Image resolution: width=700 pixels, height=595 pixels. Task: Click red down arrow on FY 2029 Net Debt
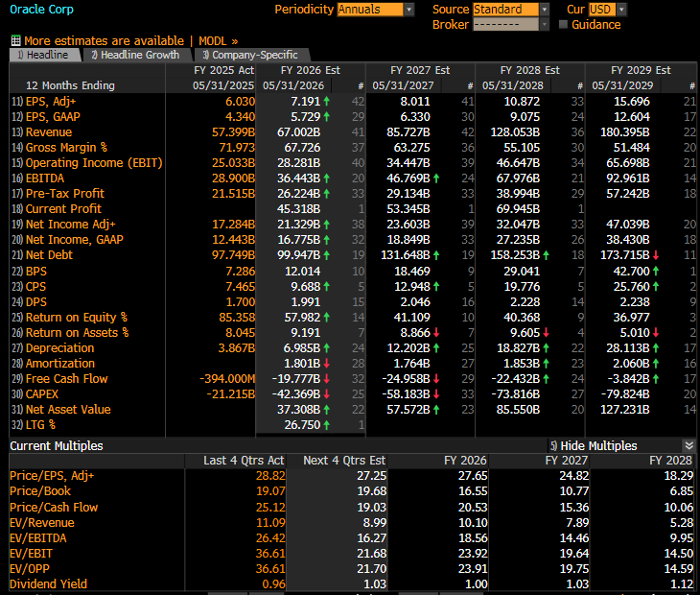656,255
